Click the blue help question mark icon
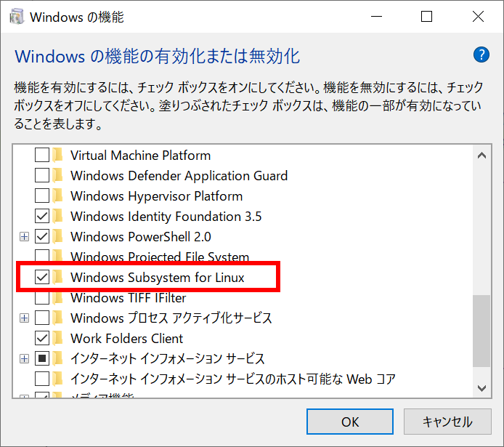Screen dimensions: 504x447 [x=481, y=55]
